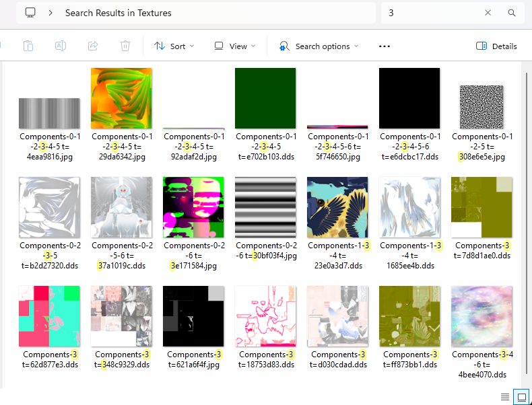The width and height of the screenshot is (532, 405).
Task: Select the gray striped thumbnail 4eaa9816.jpg
Action: coord(50,113)
